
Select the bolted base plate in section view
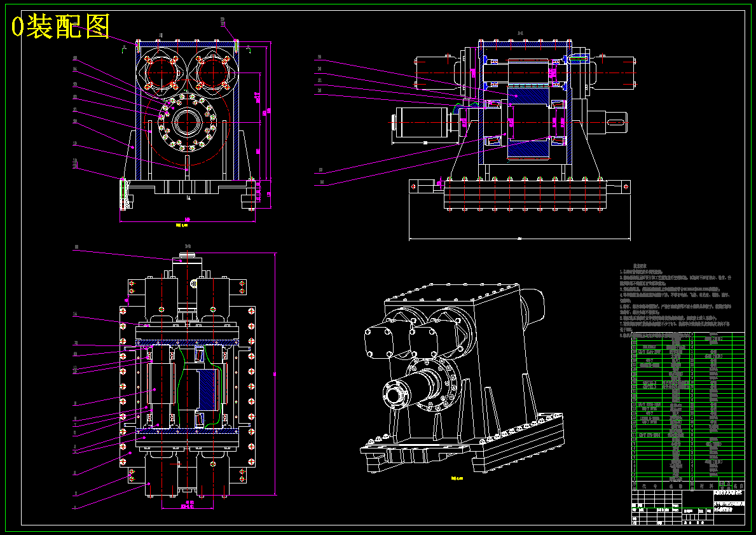pos(524,193)
